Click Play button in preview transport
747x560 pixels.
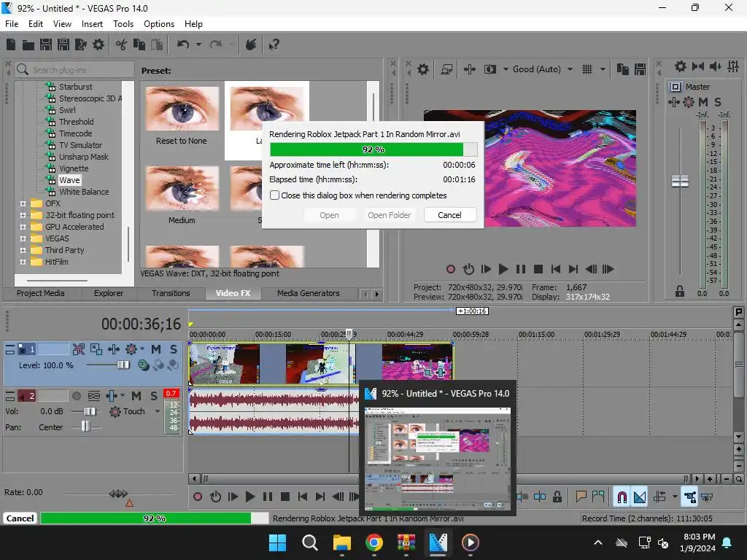point(503,269)
